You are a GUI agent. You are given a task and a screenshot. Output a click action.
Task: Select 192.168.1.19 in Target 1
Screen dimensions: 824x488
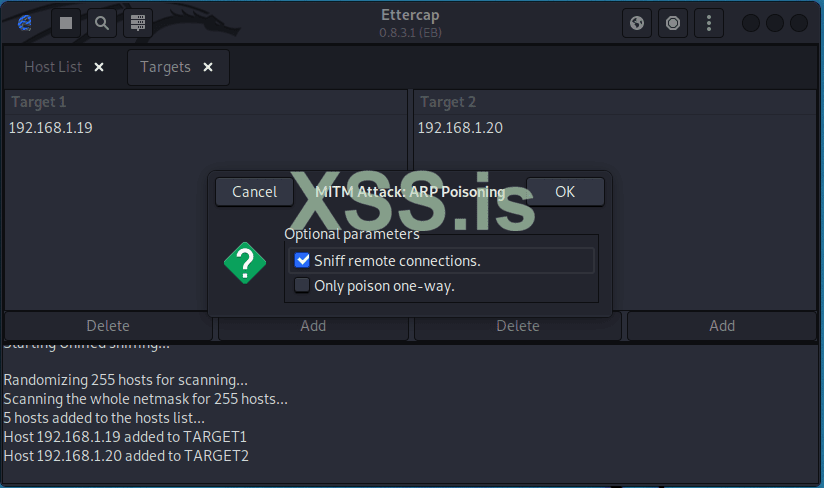[50, 128]
